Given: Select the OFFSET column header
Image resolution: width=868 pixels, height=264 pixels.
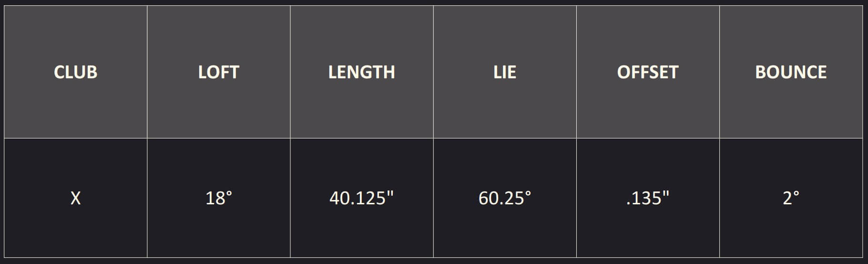Looking at the screenshot, I should 647,72.
